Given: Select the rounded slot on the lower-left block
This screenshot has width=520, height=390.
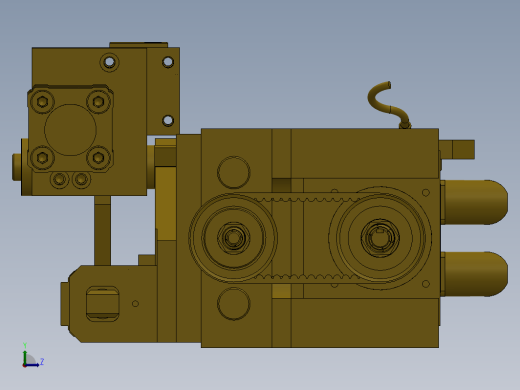Looking at the screenshot, I should tap(102, 304).
